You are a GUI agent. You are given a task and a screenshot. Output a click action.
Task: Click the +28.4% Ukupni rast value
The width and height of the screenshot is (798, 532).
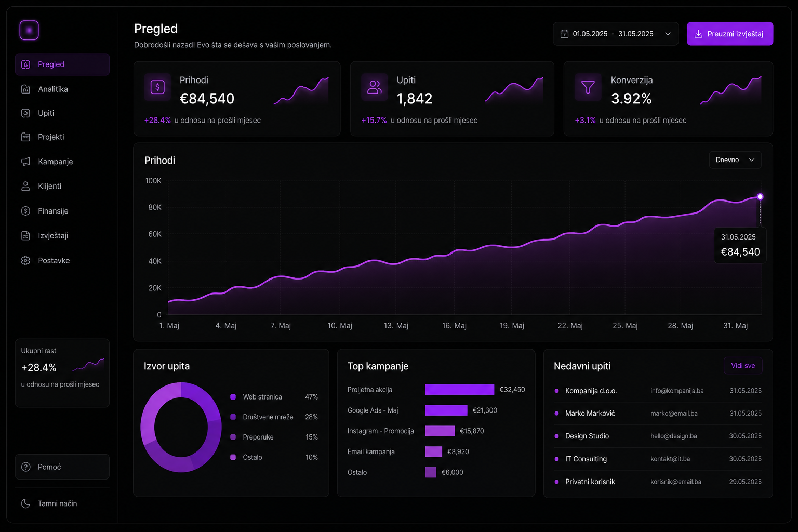(x=38, y=368)
